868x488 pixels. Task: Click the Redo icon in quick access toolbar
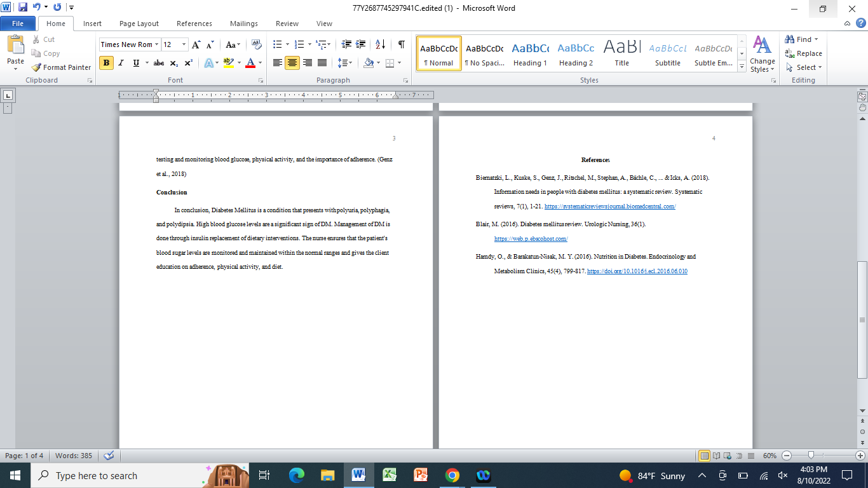pos(57,8)
